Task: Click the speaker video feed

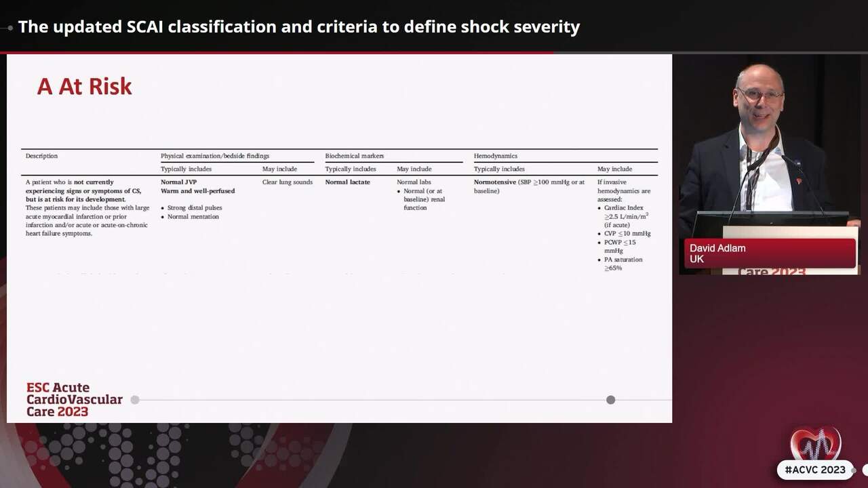Action: [x=770, y=164]
